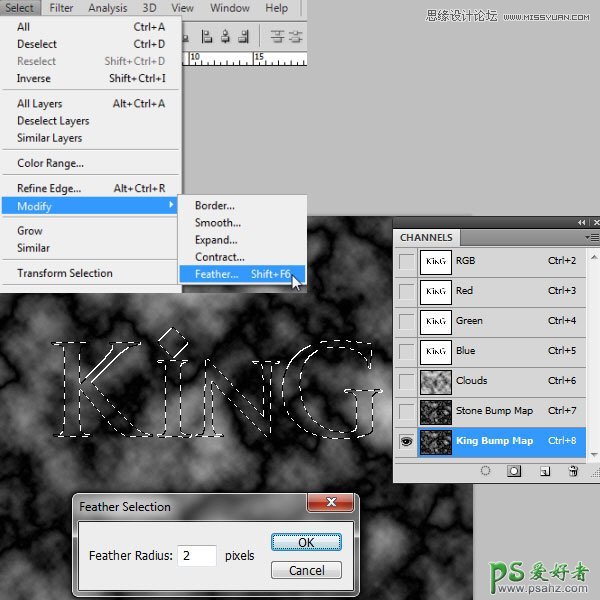Show the Clouds channel visibility box
Image resolution: width=600 pixels, height=600 pixels.
tap(405, 381)
